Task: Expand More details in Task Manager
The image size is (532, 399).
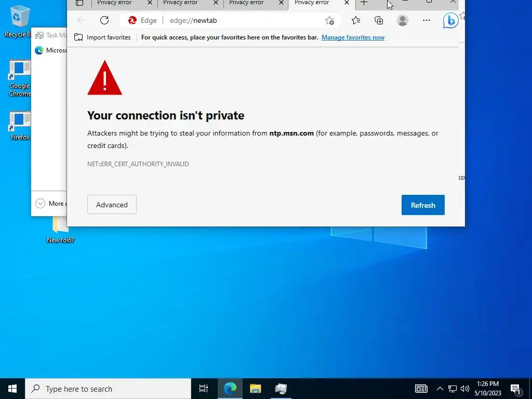Action: [x=51, y=204]
